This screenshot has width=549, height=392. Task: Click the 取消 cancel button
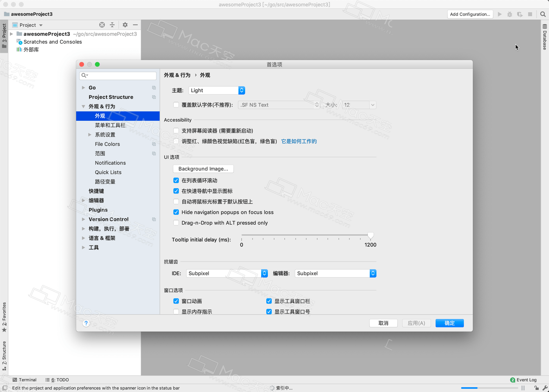pos(384,323)
